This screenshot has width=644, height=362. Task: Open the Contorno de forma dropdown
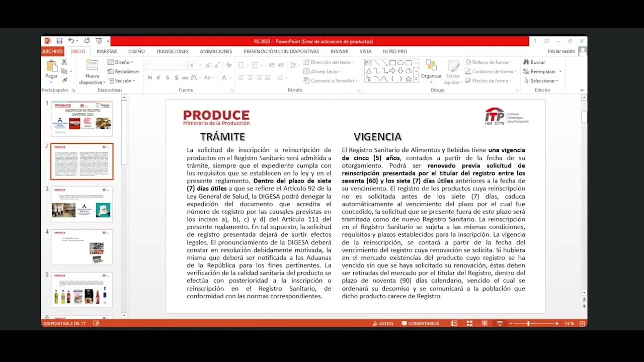point(490,71)
